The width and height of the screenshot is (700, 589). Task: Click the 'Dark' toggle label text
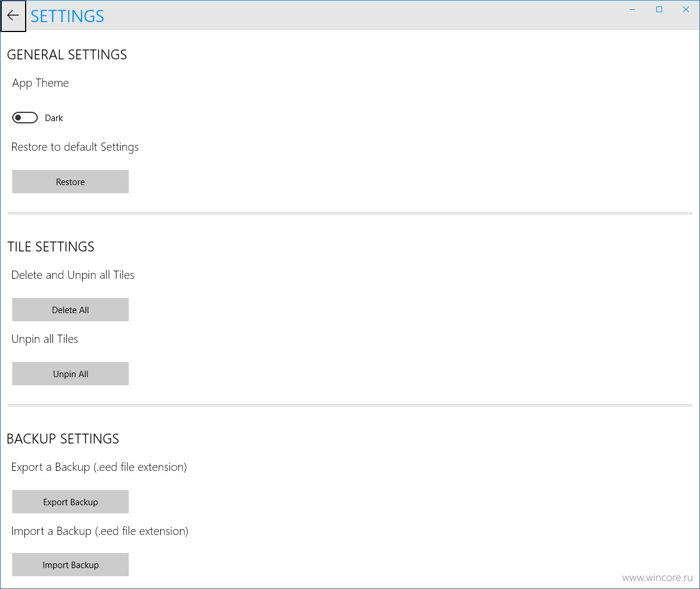(x=54, y=118)
